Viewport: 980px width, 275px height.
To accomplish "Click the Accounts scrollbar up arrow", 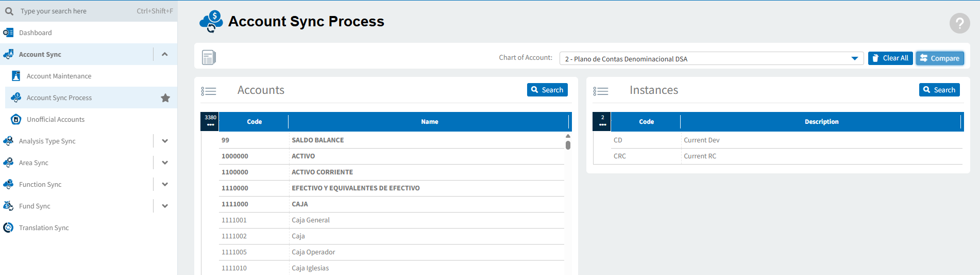I will tap(568, 136).
